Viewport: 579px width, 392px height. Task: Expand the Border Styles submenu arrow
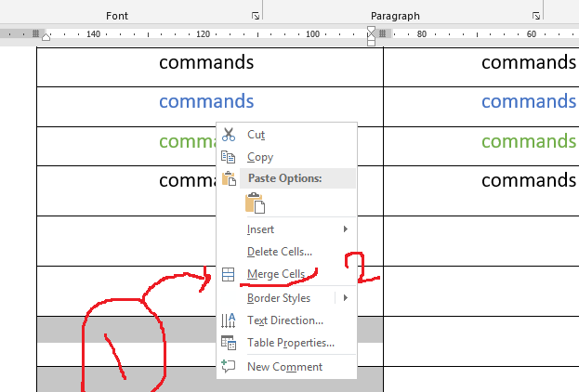pyautogui.click(x=346, y=298)
